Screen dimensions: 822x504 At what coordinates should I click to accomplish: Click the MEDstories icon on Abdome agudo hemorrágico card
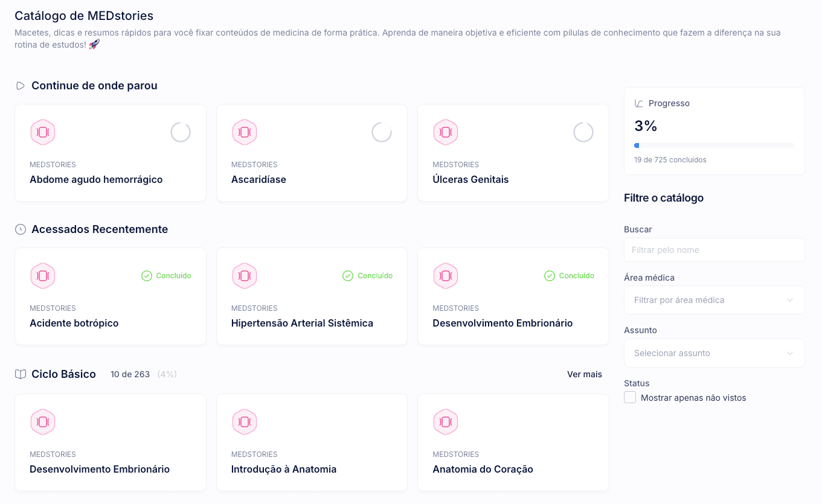tap(43, 132)
